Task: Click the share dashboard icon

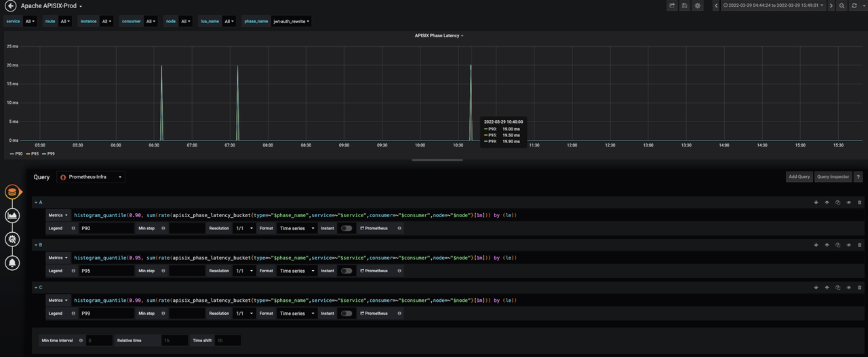Action: pyautogui.click(x=672, y=6)
